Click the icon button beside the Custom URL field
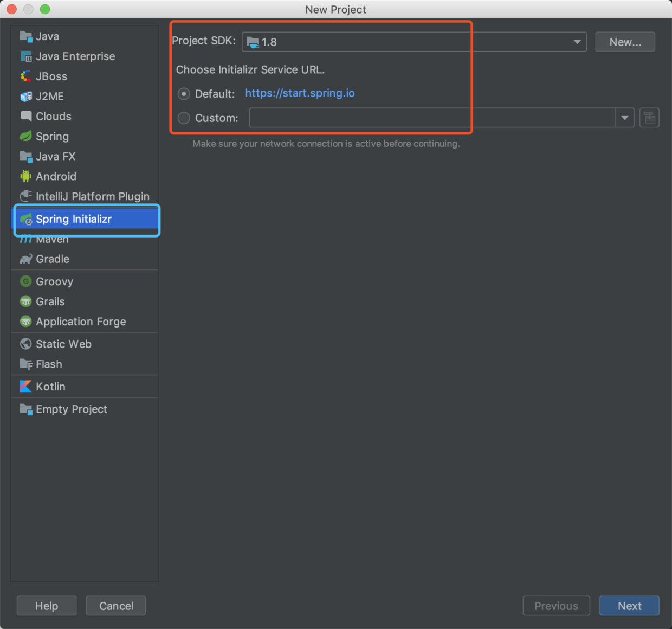Screen dimensions: 672x629 [x=649, y=118]
